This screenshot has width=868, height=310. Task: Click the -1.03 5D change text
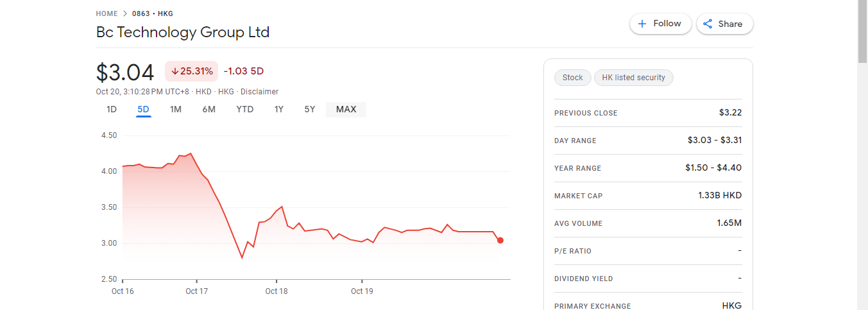(x=244, y=71)
